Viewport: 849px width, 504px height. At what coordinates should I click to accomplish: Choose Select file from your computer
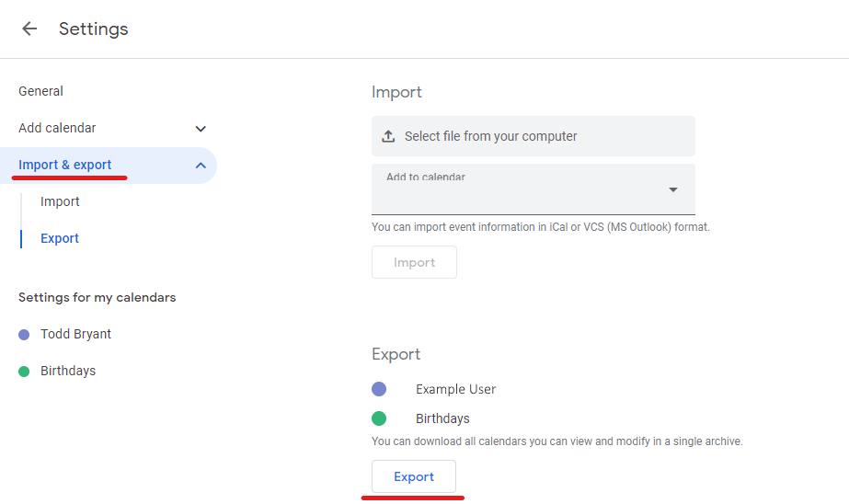[533, 136]
